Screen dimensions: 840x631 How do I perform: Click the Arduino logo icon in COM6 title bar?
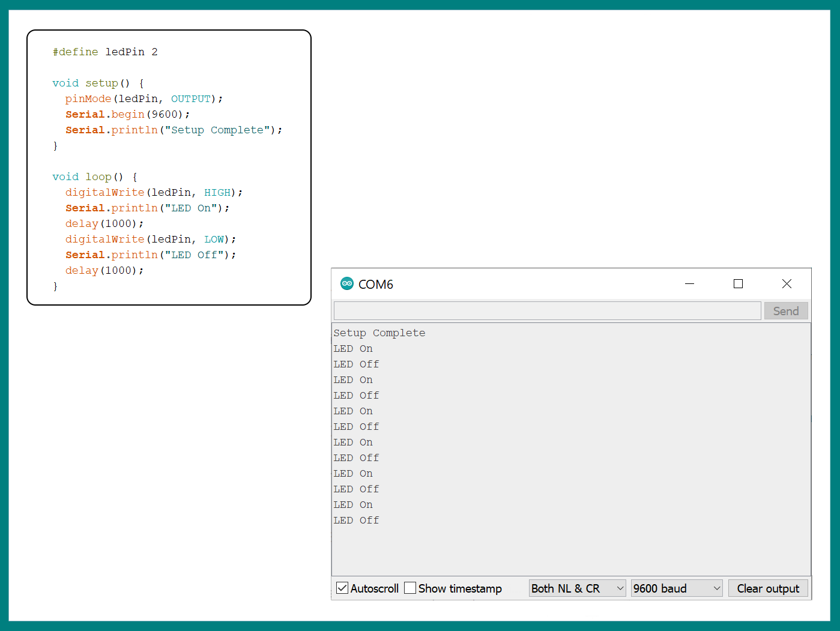click(347, 284)
